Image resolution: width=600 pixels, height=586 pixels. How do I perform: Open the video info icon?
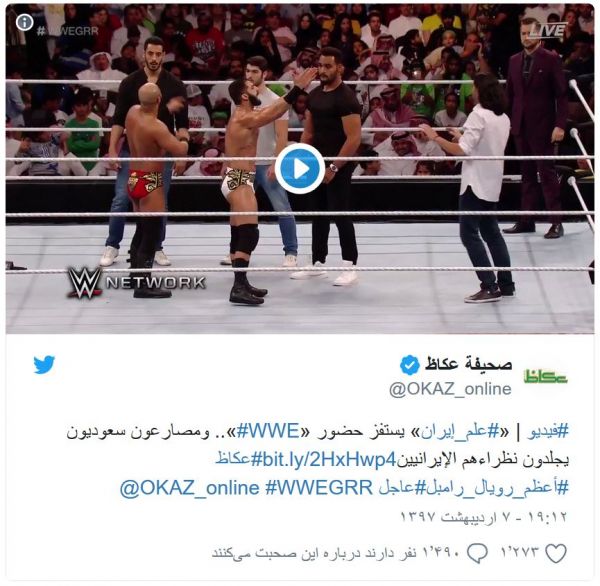point(24,22)
